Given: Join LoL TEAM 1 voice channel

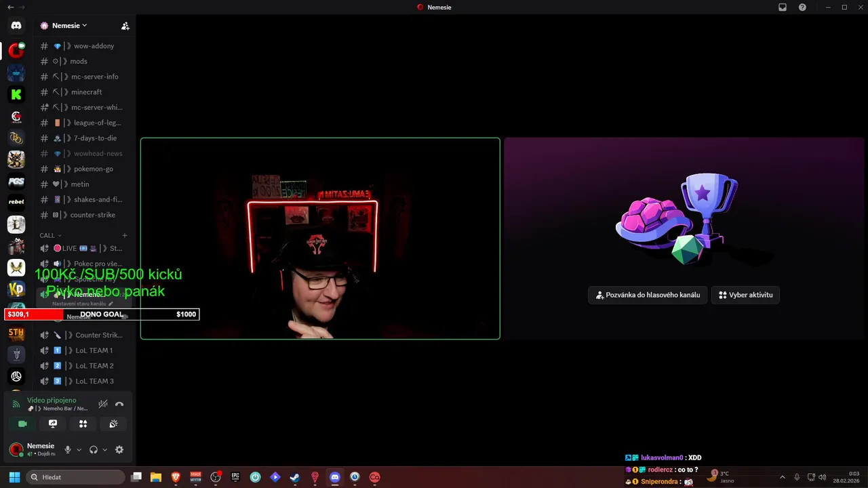Looking at the screenshot, I should point(84,350).
